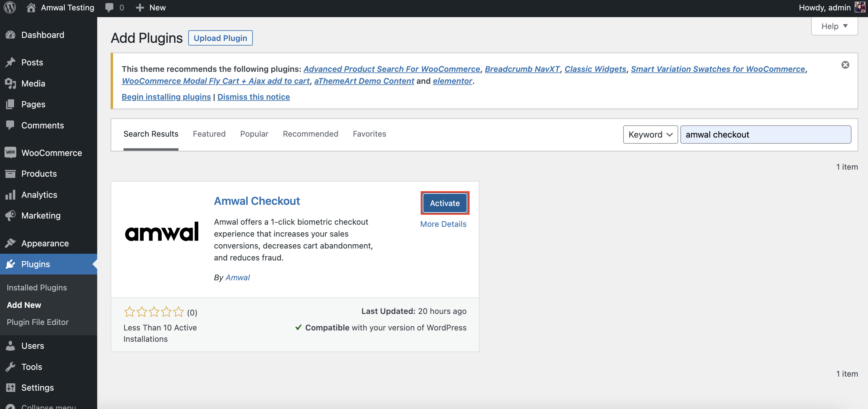Open the More Details link
The image size is (868, 409).
443,224
